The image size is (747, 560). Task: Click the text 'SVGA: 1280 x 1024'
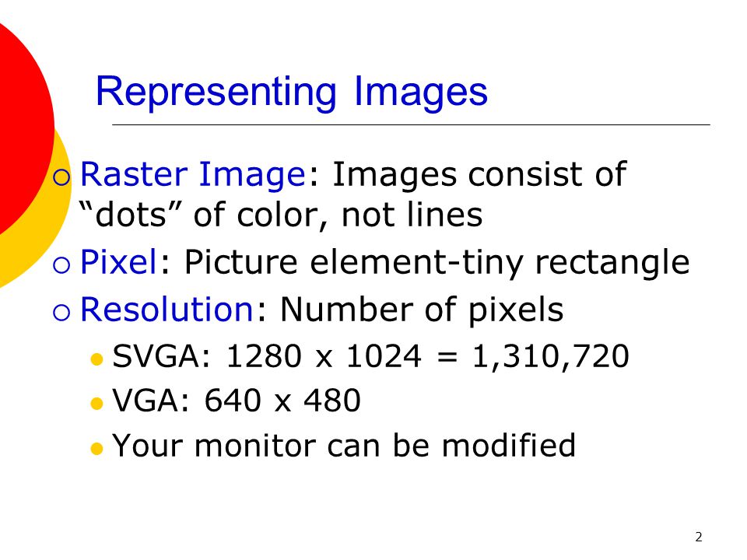point(267,355)
